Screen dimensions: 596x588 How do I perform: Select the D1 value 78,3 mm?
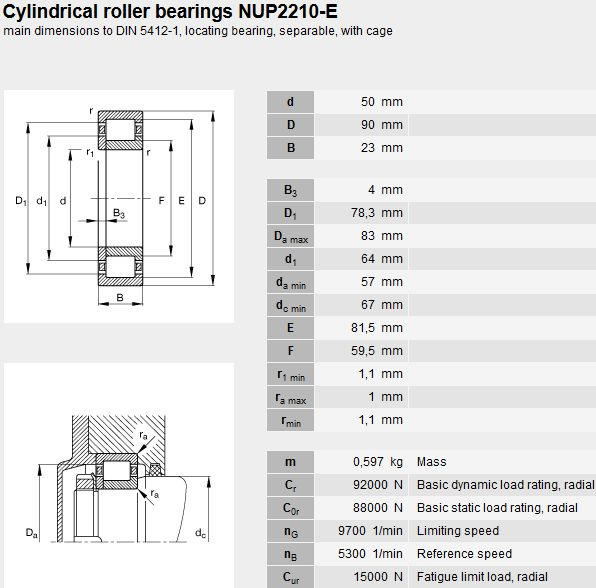pyautogui.click(x=377, y=213)
